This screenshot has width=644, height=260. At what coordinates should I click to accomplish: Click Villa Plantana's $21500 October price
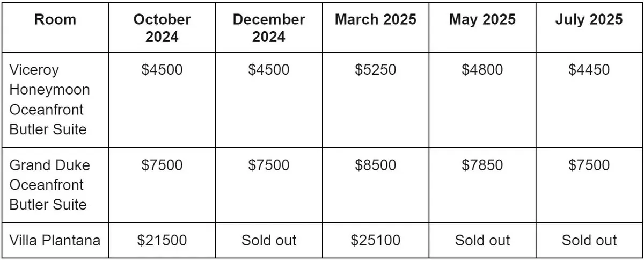(162, 240)
